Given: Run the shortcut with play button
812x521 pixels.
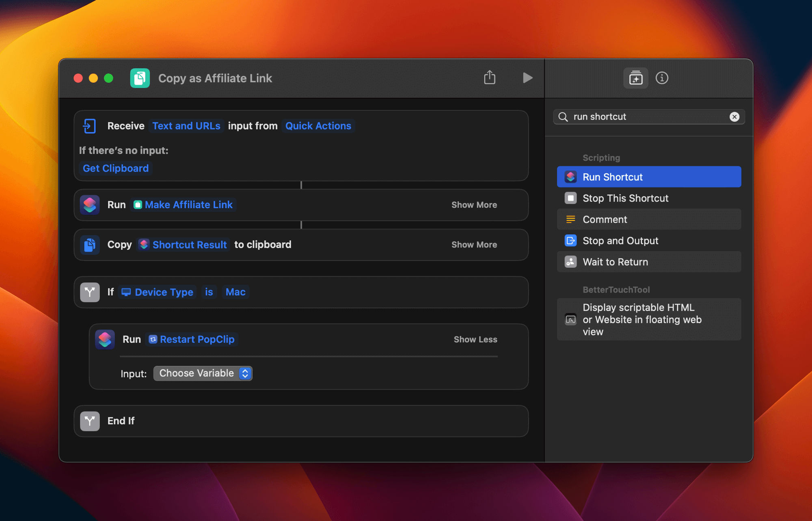Looking at the screenshot, I should [527, 78].
